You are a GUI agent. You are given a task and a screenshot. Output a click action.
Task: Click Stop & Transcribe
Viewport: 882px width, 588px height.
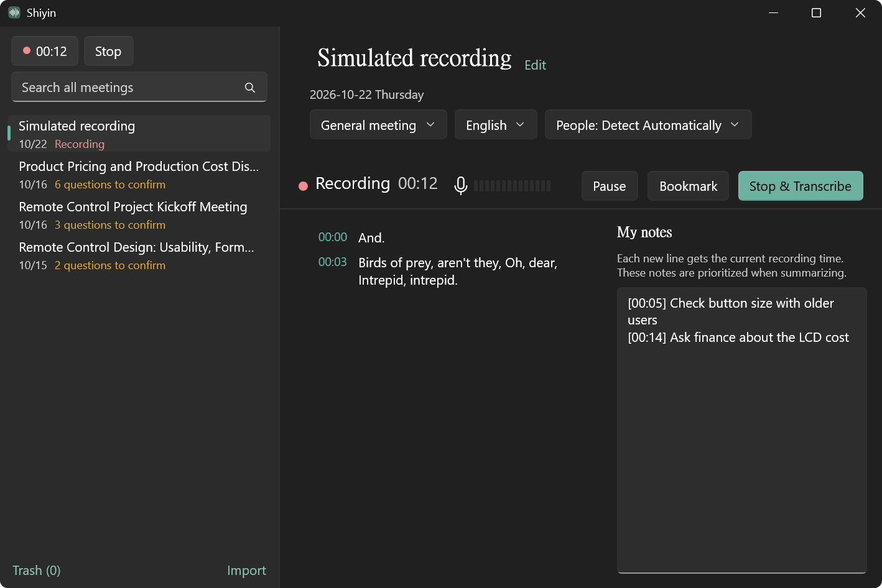click(x=801, y=186)
